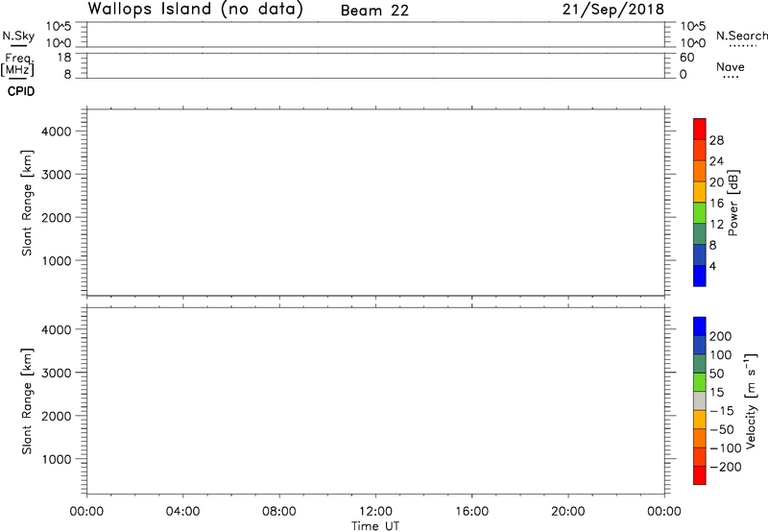
Task: Click the Time UT axis title
Action: (375, 525)
